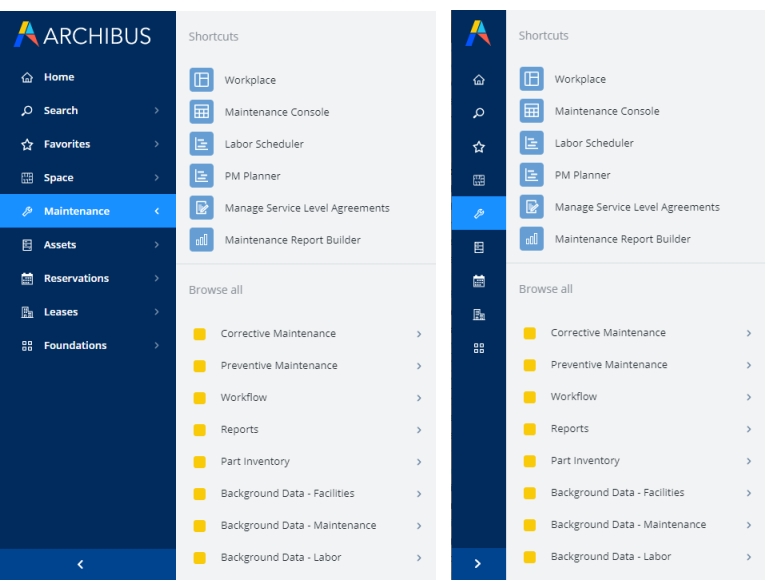Image resolution: width=775 pixels, height=581 pixels.
Task: Collapse the expanded sidebar with the bottom left-arrow
Action: (x=81, y=565)
